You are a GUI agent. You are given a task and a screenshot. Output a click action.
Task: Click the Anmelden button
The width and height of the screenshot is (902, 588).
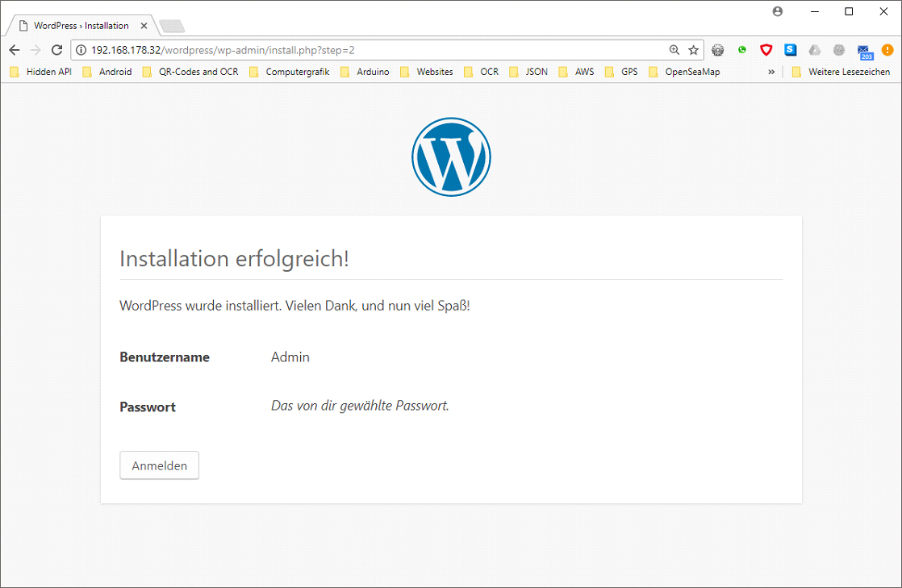tap(159, 465)
